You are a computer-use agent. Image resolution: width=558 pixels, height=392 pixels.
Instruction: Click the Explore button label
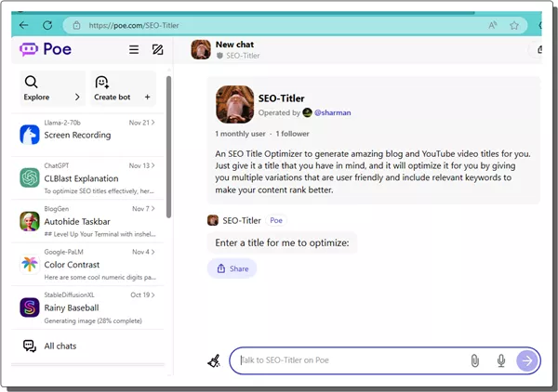pos(36,97)
